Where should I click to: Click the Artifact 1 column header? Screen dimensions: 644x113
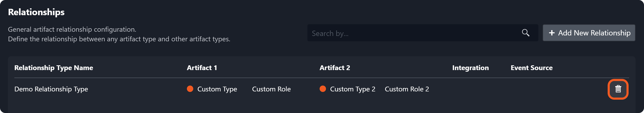point(202,68)
